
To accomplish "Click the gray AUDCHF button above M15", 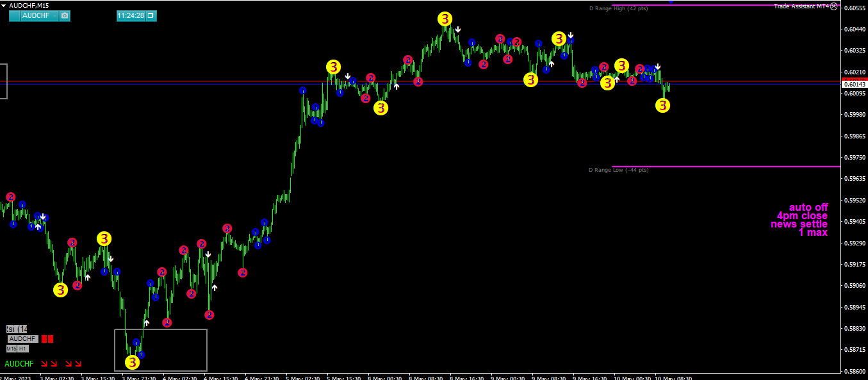I will [x=23, y=338].
